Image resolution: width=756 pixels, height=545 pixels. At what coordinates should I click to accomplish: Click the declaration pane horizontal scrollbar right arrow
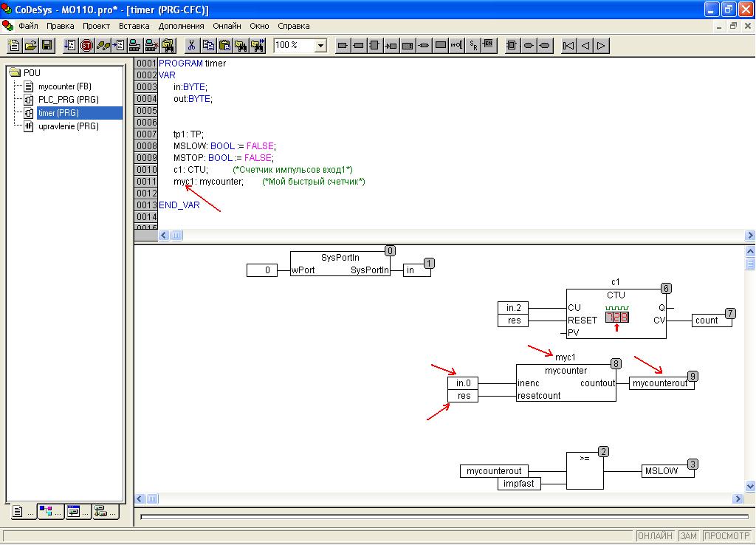click(750, 236)
